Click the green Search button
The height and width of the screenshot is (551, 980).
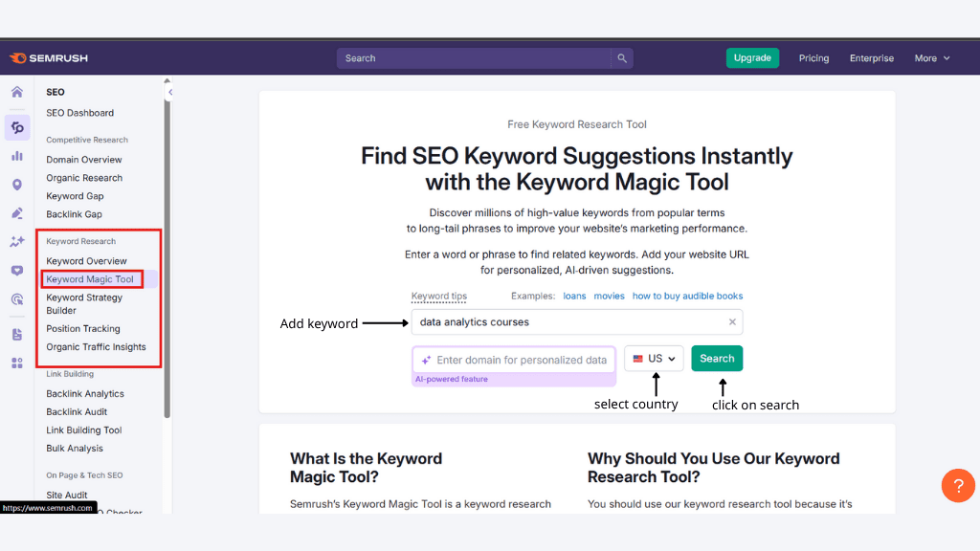(x=717, y=359)
